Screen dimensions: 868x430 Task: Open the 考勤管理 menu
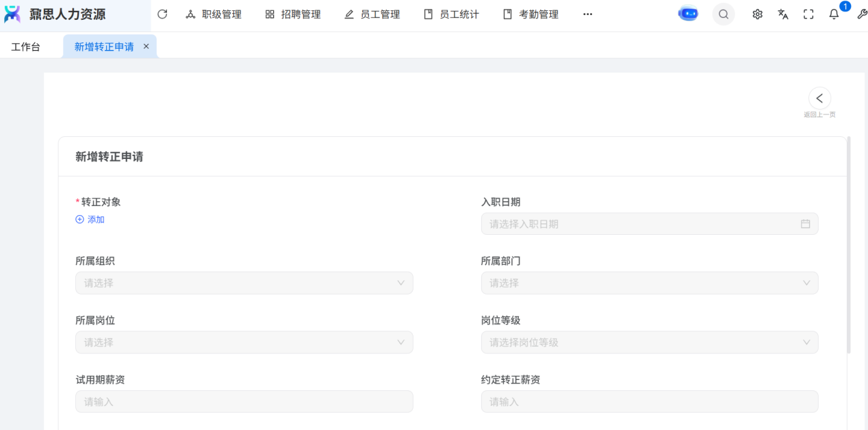(531, 14)
